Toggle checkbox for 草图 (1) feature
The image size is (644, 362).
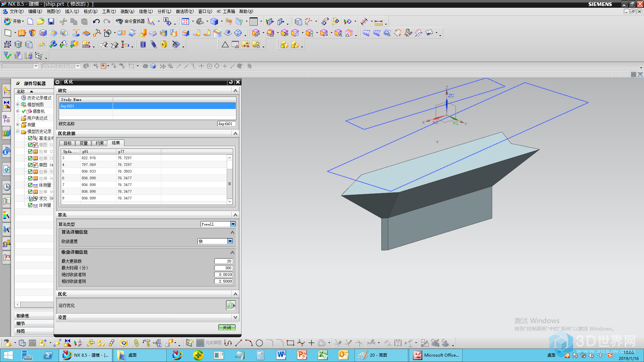[x=30, y=145]
